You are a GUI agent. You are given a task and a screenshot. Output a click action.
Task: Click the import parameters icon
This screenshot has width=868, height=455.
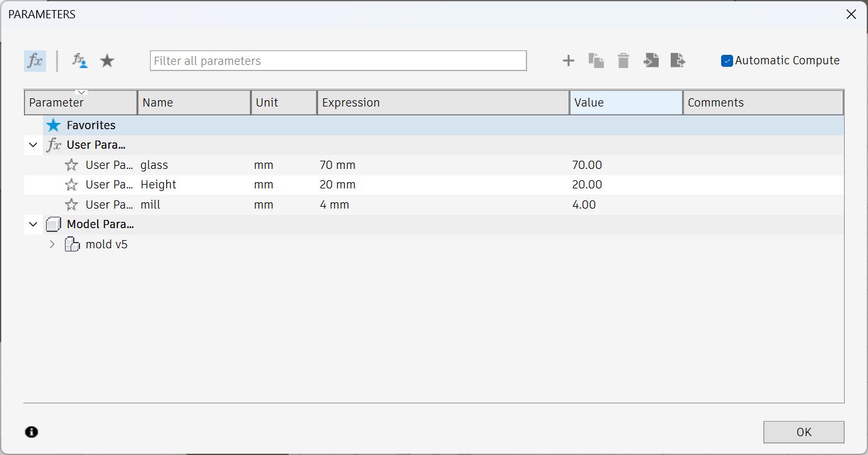pos(651,60)
